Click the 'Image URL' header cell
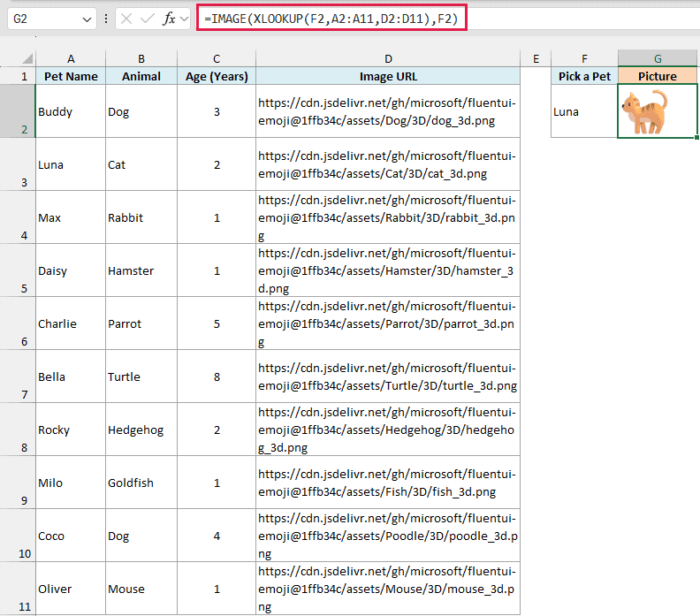700x616 pixels. (388, 76)
